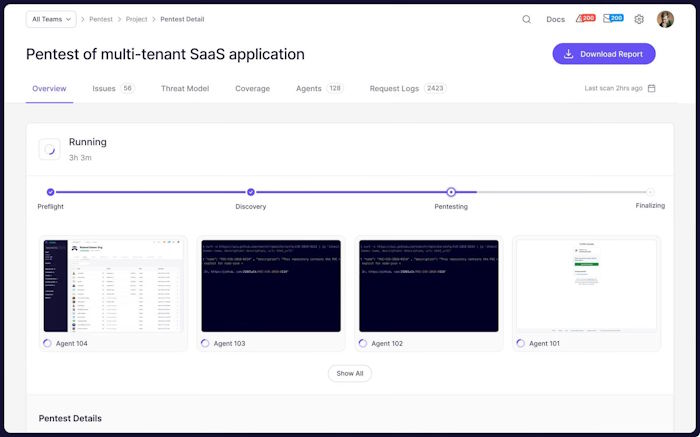Open the Agent 103 terminal thumbnail

click(271, 286)
